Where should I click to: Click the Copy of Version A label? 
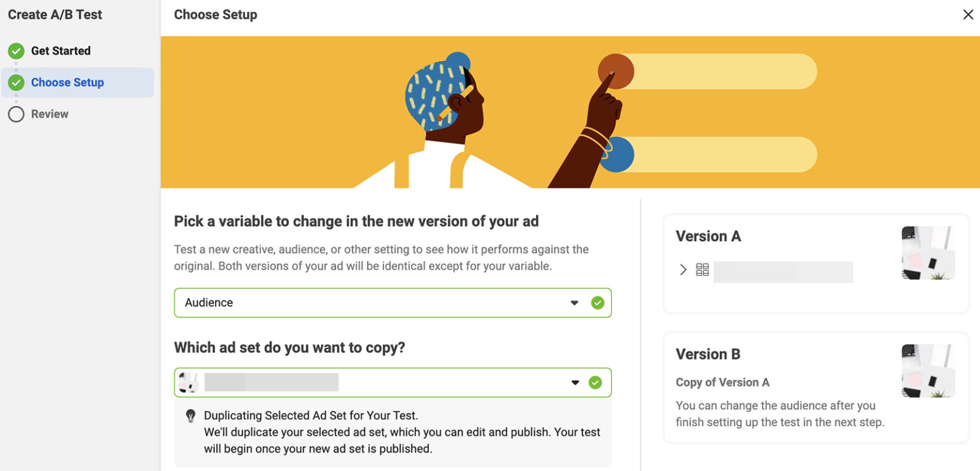723,382
